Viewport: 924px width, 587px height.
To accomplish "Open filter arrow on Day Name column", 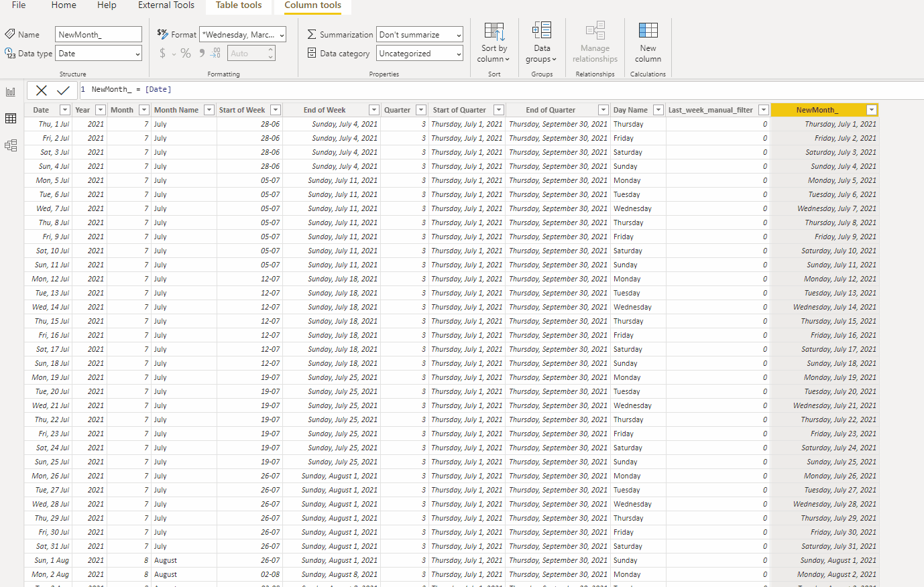I will (x=658, y=110).
